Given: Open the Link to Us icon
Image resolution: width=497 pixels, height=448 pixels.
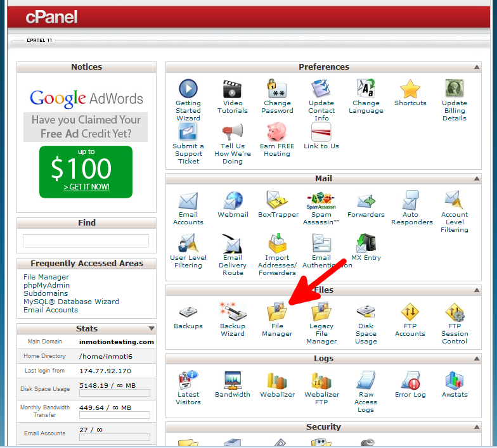Looking at the screenshot, I should (x=321, y=132).
